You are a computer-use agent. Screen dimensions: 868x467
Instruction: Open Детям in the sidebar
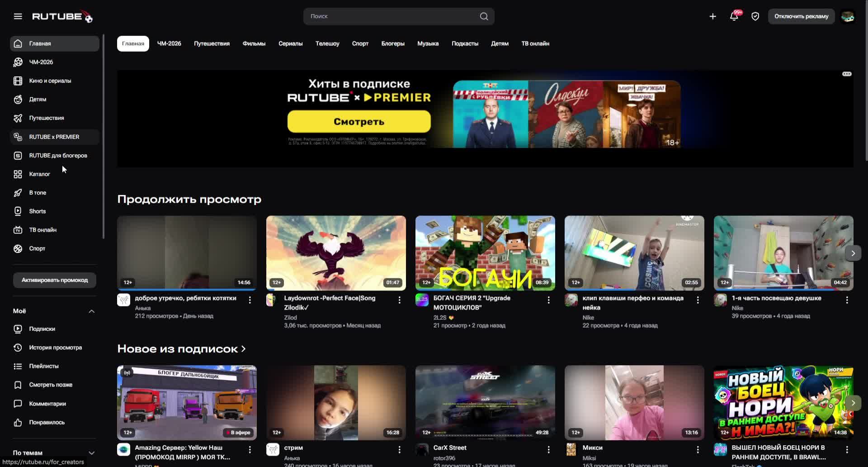point(55,99)
